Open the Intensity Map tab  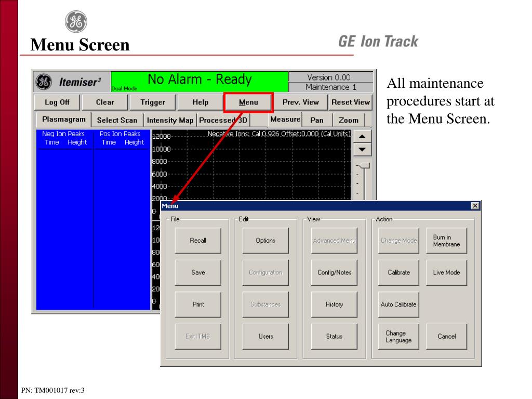170,120
